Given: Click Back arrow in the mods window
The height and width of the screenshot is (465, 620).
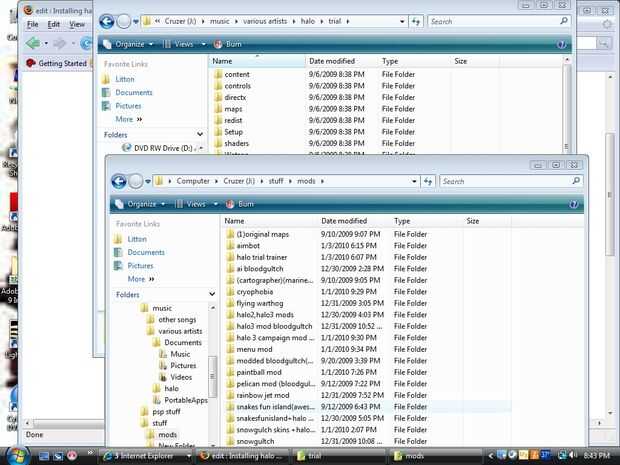Looking at the screenshot, I should 119,181.
